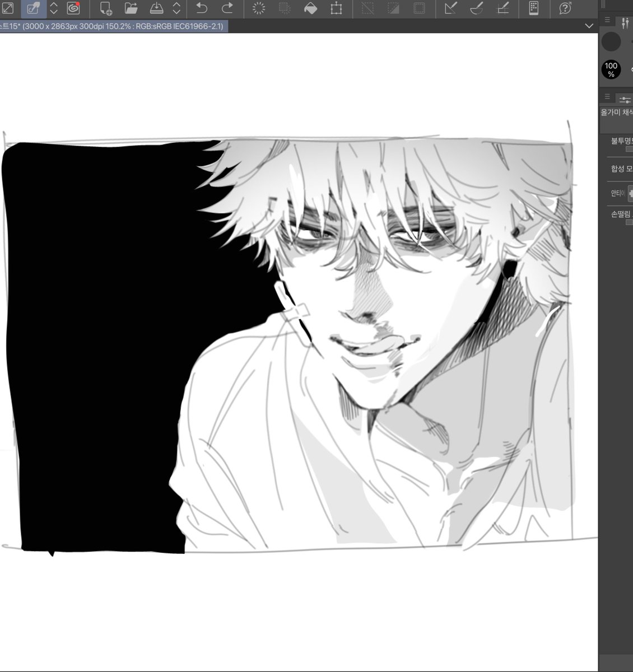This screenshot has width=633, height=672.
Task: Adjust the 손떨림 stabilization slider
Action: click(x=629, y=222)
